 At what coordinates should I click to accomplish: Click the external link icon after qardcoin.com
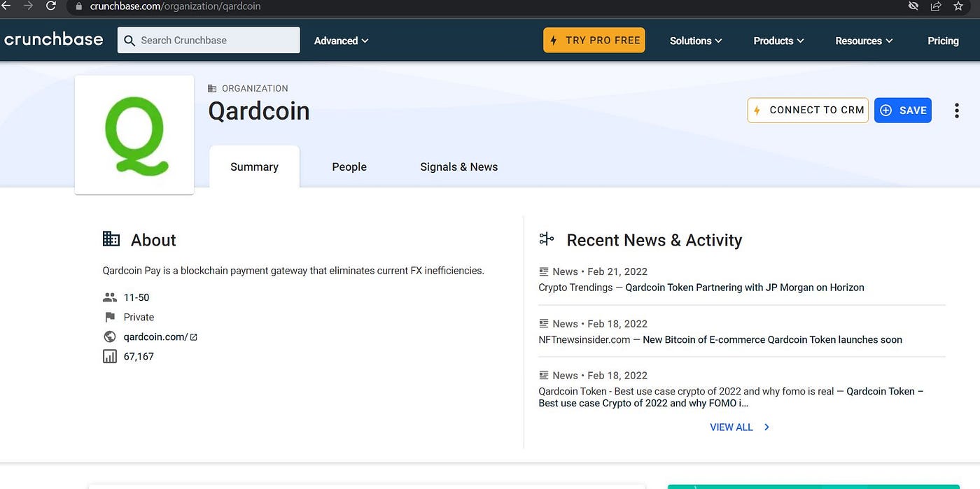(194, 337)
